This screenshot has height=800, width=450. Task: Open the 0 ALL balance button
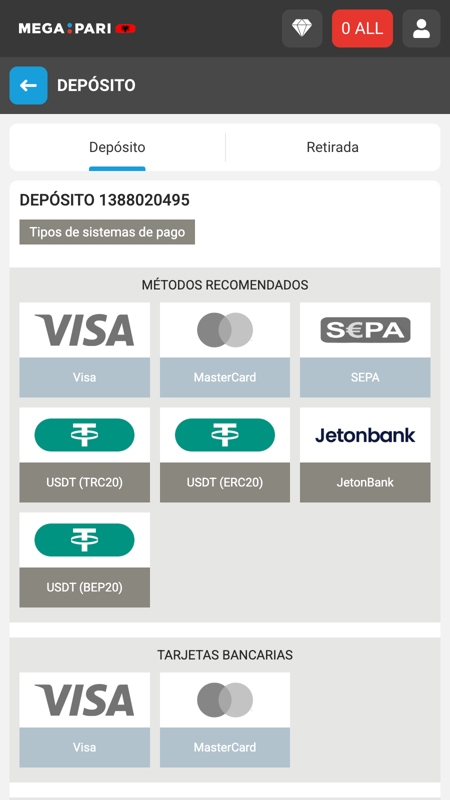pyautogui.click(x=362, y=29)
